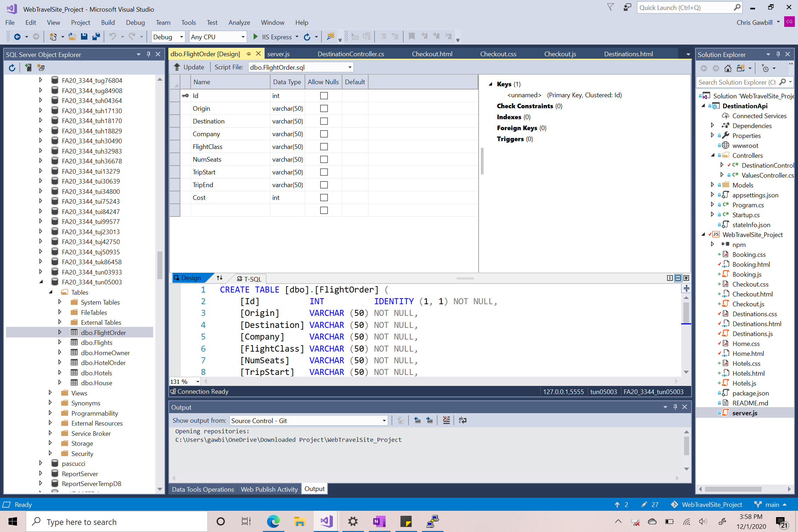The width and height of the screenshot is (798, 532).
Task: Swap Design and T-SQL panes
Action: point(220,278)
